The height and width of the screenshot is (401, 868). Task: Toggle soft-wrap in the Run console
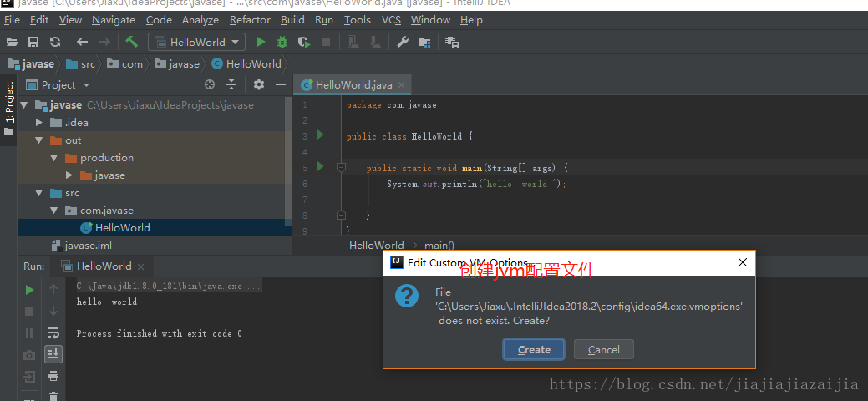pos(53,332)
